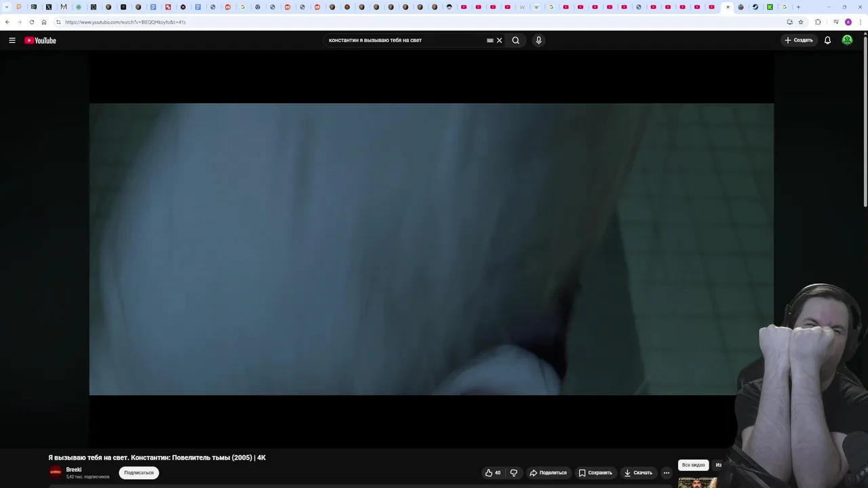Image resolution: width=868 pixels, height=488 pixels.
Task: Click the page vertical scrollbar
Action: (x=865, y=122)
